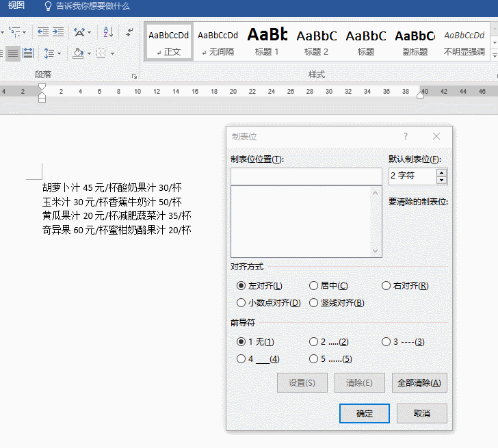This screenshot has width=498, height=448.
Task: Click the 制表位位置 input field
Action: pos(306,176)
